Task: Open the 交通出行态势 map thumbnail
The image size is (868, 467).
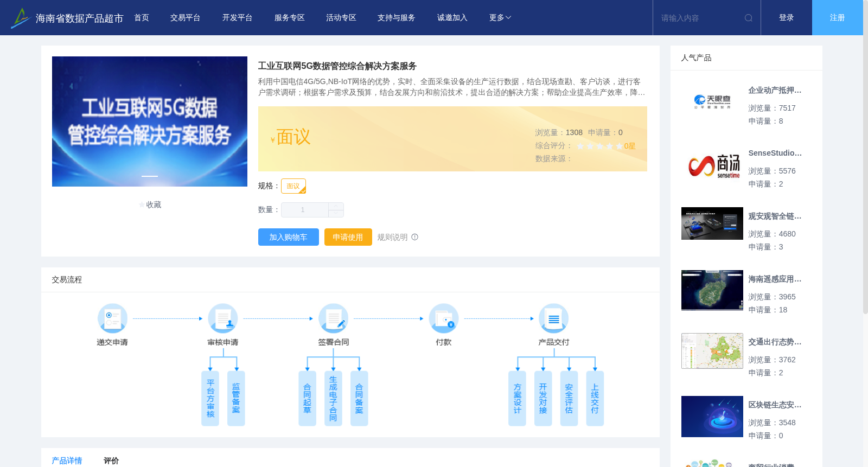Action: coord(712,351)
